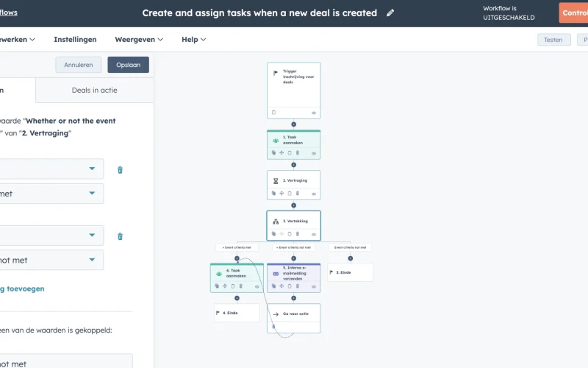Click the pencil icon to rename workflow
588x368 pixels.
[390, 13]
